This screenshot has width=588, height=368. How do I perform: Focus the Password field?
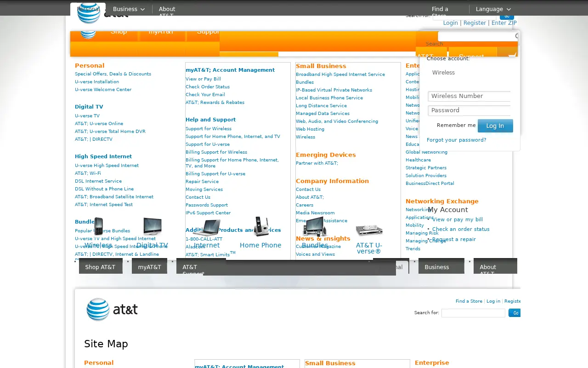click(x=469, y=110)
